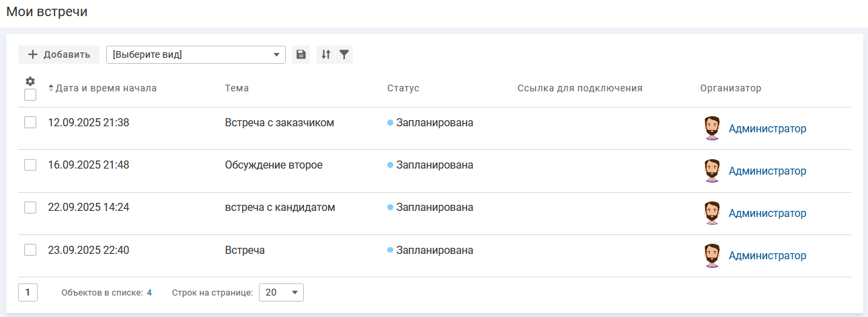
Task: Open the rows per page dropdown showing 20
Action: tap(281, 293)
